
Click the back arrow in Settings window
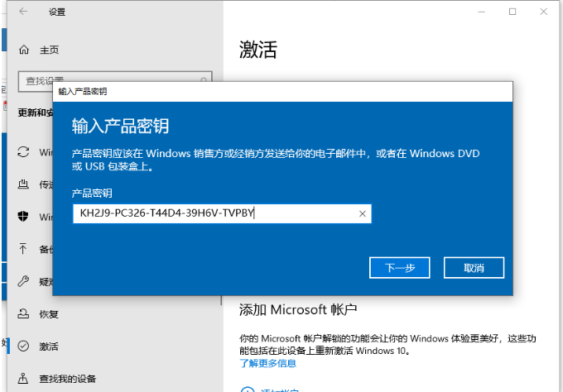click(x=22, y=12)
